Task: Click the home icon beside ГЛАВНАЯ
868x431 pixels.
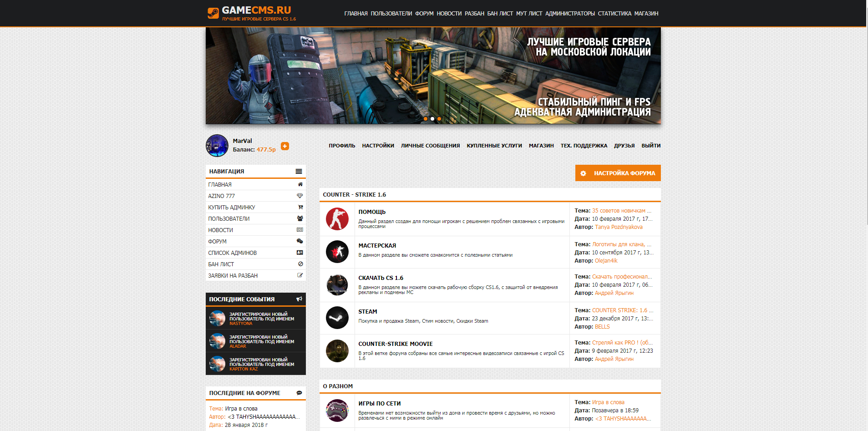Action: (300, 184)
